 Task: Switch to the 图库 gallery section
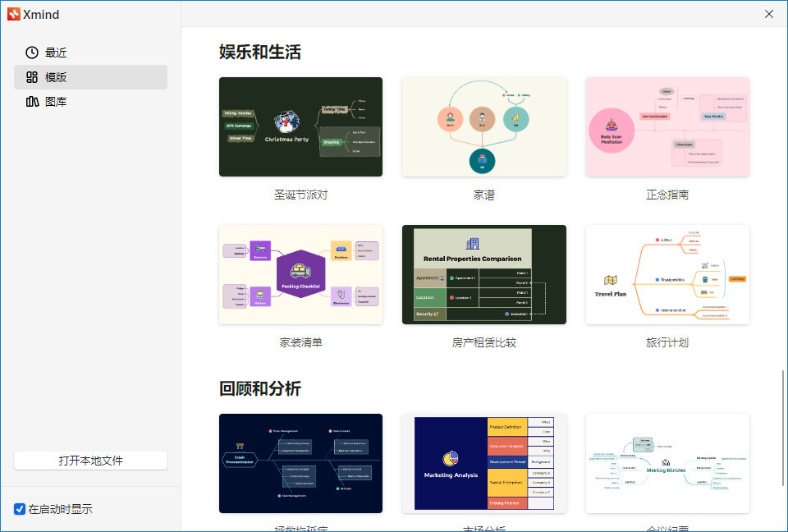tap(90, 102)
